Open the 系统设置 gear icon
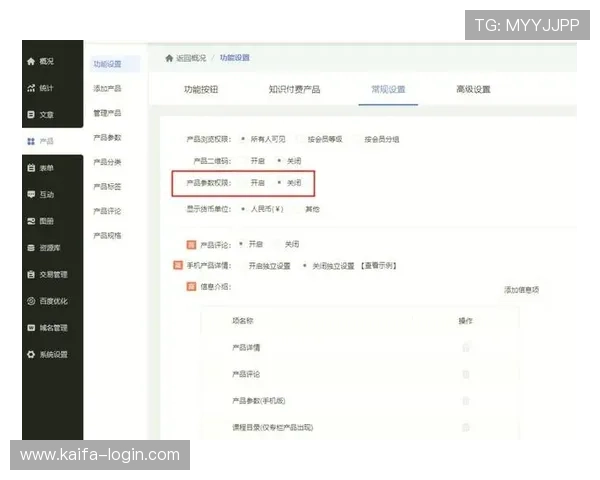Image resolution: width=600 pixels, height=480 pixels. (x=31, y=354)
